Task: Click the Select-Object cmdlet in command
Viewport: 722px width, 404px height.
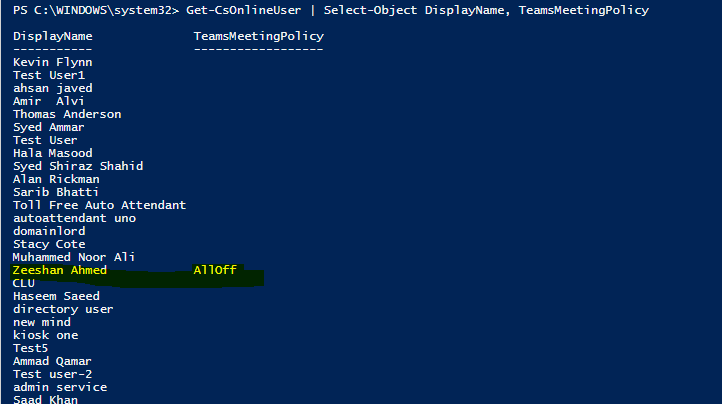Action: (x=366, y=10)
